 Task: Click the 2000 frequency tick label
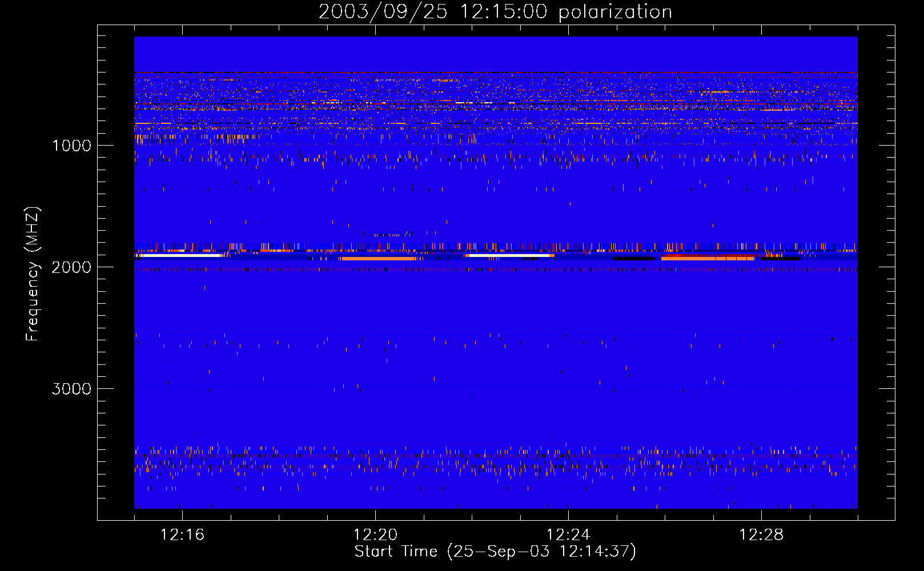(x=71, y=267)
